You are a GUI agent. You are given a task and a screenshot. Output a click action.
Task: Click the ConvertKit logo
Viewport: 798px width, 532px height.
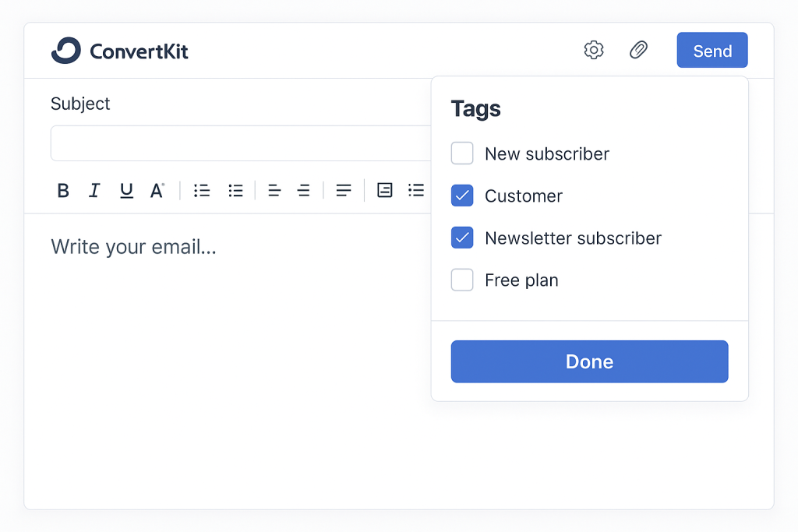tap(119, 51)
